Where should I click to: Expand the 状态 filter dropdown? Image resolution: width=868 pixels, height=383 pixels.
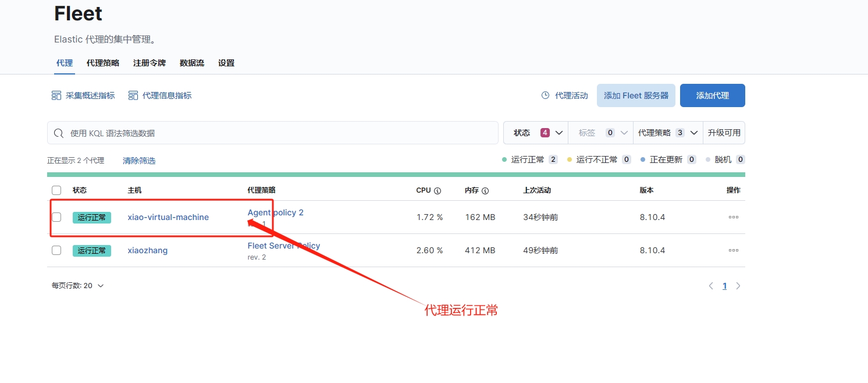(x=536, y=133)
